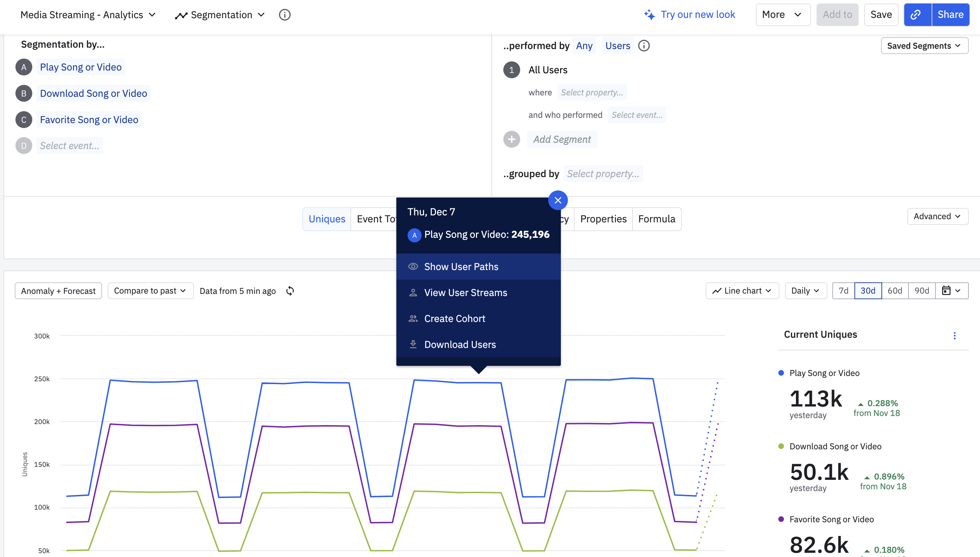The height and width of the screenshot is (557, 980).
Task: Click the info icon beside Segmentation
Action: pos(284,14)
